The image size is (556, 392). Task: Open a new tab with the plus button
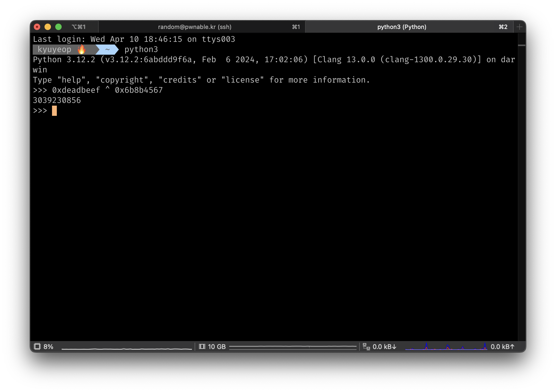(519, 27)
